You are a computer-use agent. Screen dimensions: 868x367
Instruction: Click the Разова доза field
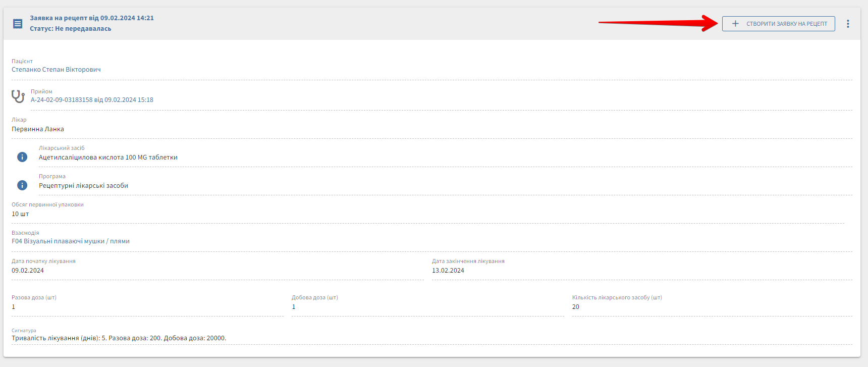tap(146, 307)
